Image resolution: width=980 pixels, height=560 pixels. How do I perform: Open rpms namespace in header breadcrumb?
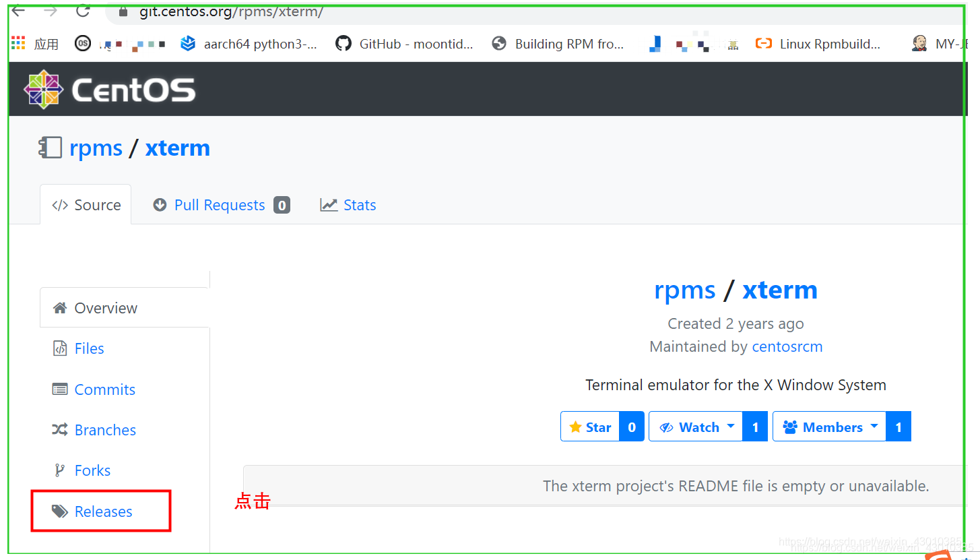pos(96,148)
